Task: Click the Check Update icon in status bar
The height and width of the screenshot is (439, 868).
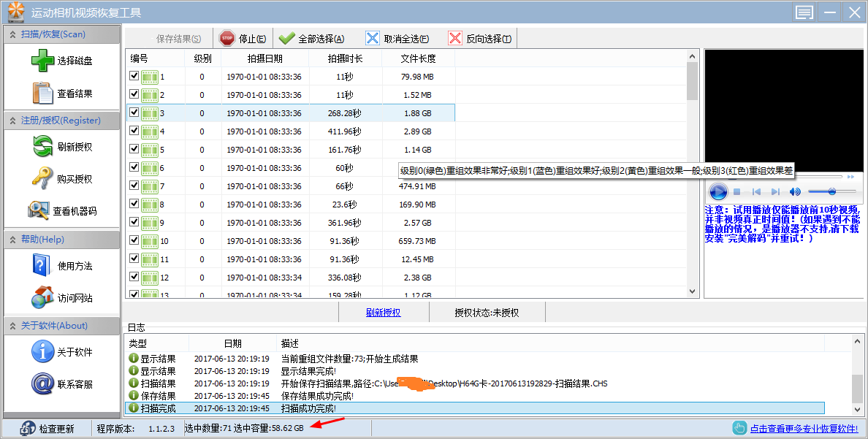Action: 28,429
